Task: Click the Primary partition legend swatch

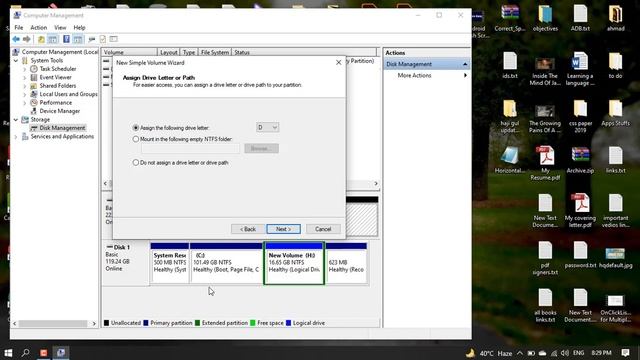Action: (x=146, y=323)
